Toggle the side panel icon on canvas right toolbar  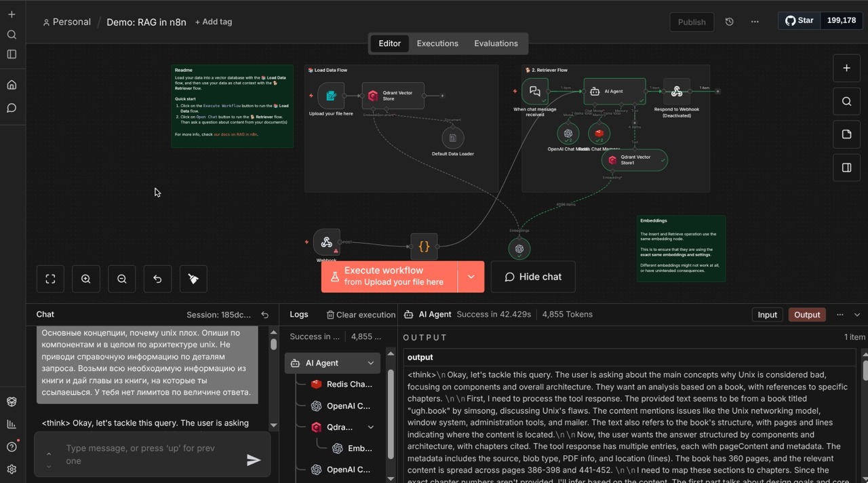[846, 168]
